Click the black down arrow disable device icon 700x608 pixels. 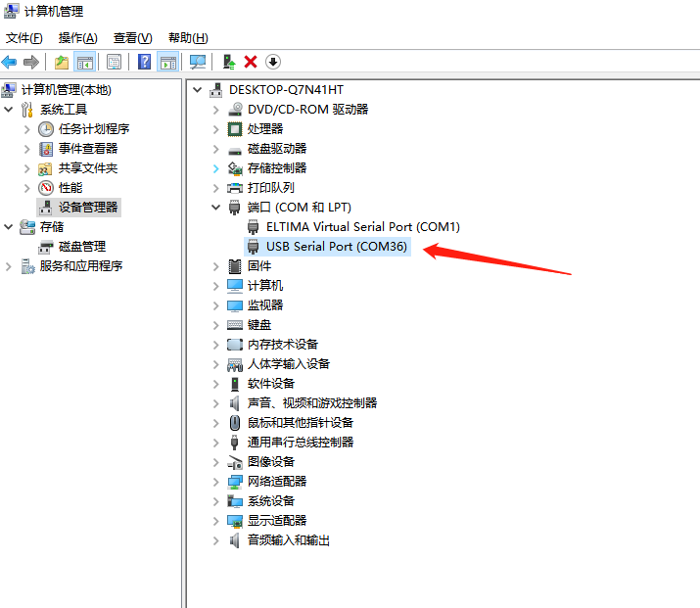[273, 62]
